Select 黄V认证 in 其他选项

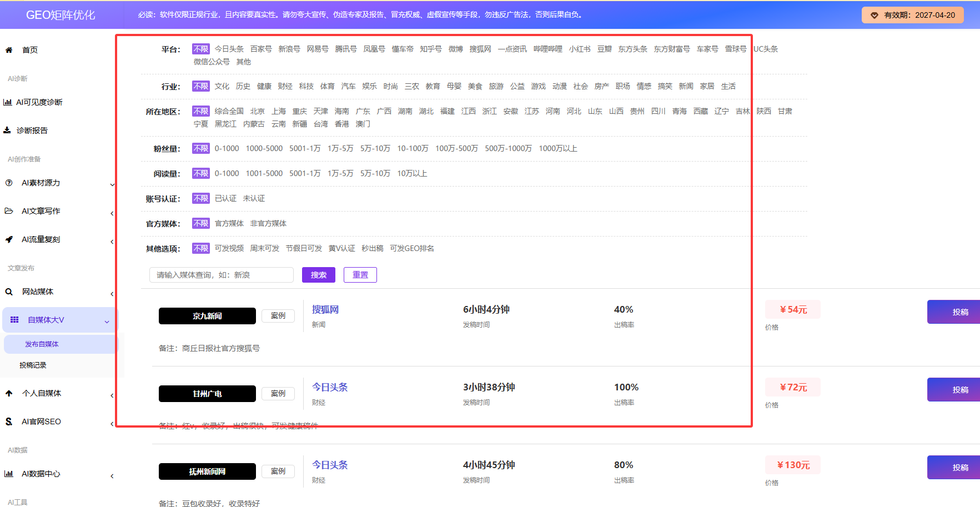coord(341,248)
